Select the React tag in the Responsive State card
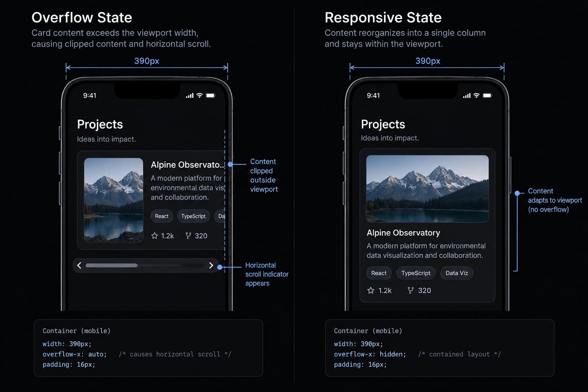Image resolution: width=588 pixels, height=392 pixels. click(x=379, y=273)
